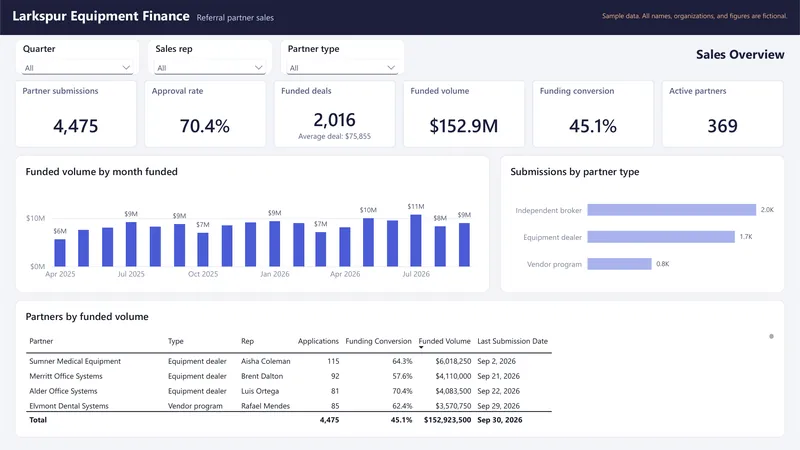
Task: Select the Sumner Medical Equipment row
Action: tap(289, 361)
